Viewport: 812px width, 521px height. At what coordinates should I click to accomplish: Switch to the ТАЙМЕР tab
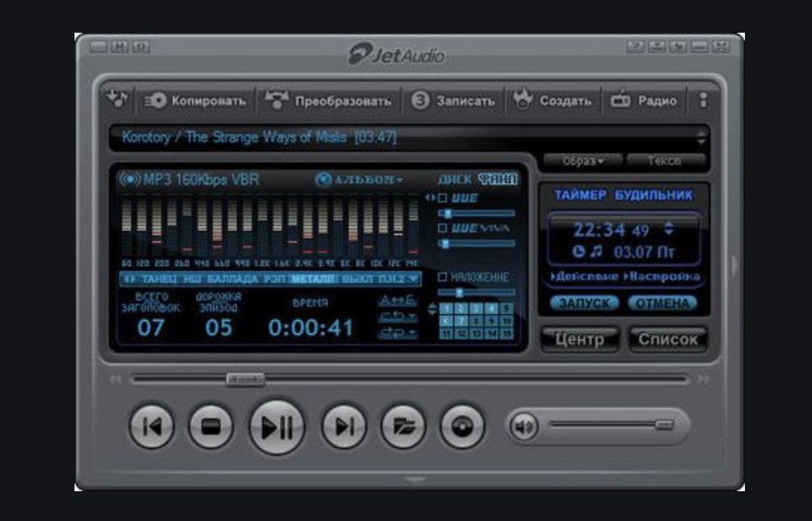tap(580, 195)
